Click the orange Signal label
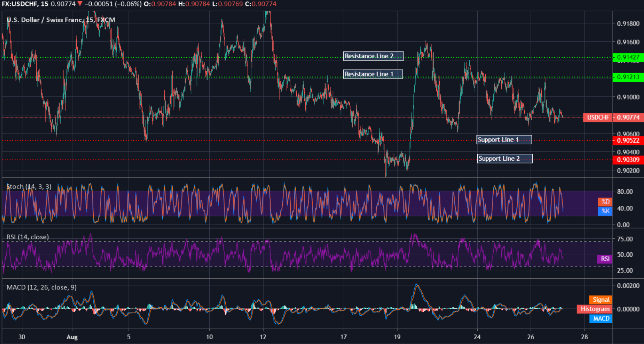 601,300
